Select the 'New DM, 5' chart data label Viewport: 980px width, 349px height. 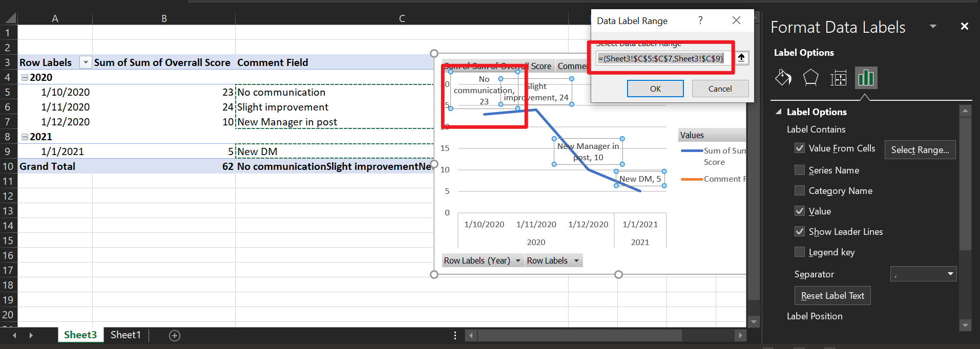[x=640, y=179]
